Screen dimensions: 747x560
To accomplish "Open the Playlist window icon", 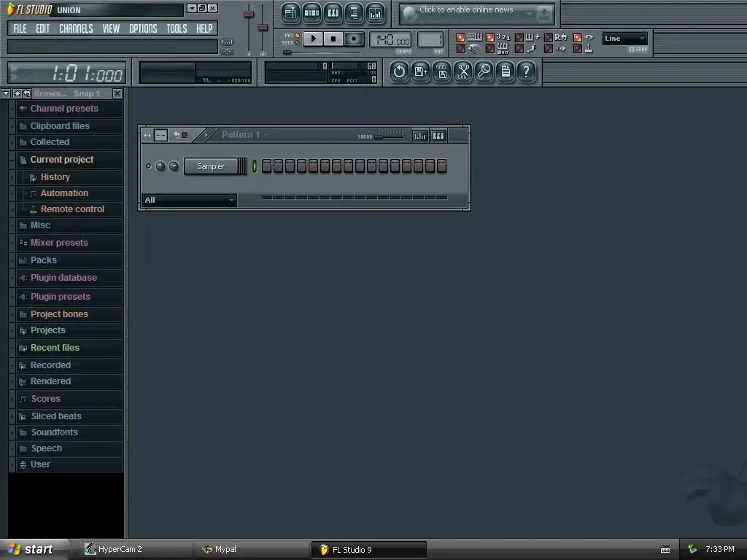I will (x=290, y=13).
